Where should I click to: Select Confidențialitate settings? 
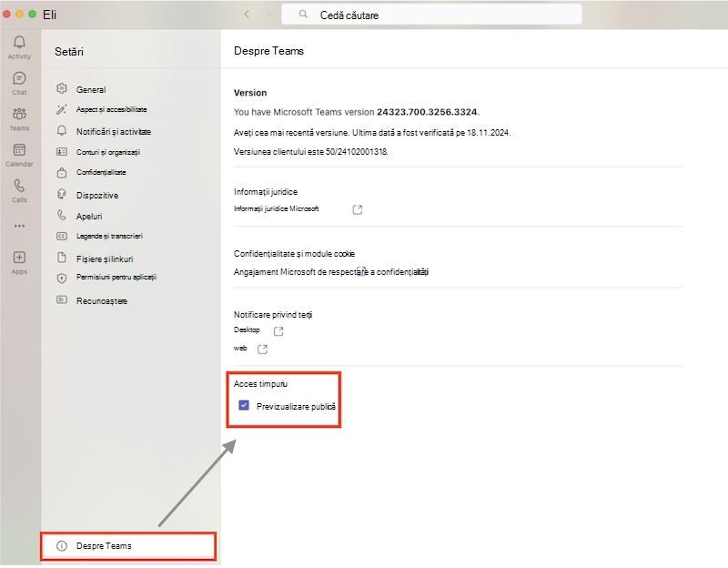click(101, 172)
